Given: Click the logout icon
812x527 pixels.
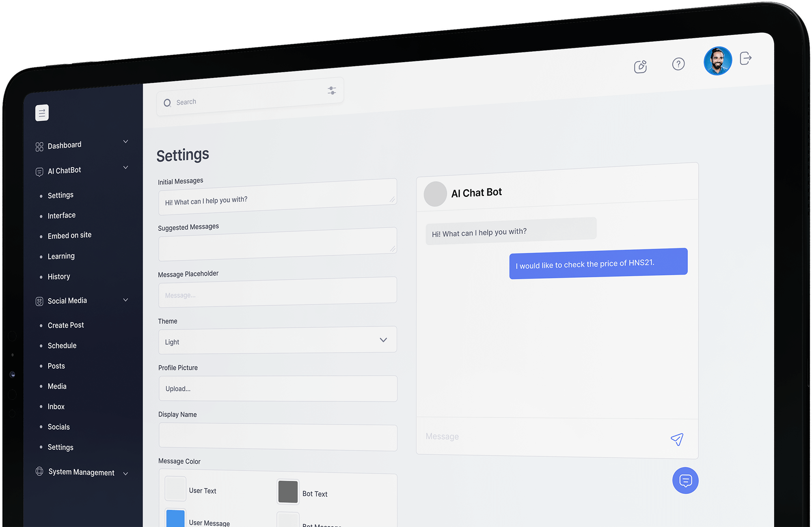Looking at the screenshot, I should point(745,58).
